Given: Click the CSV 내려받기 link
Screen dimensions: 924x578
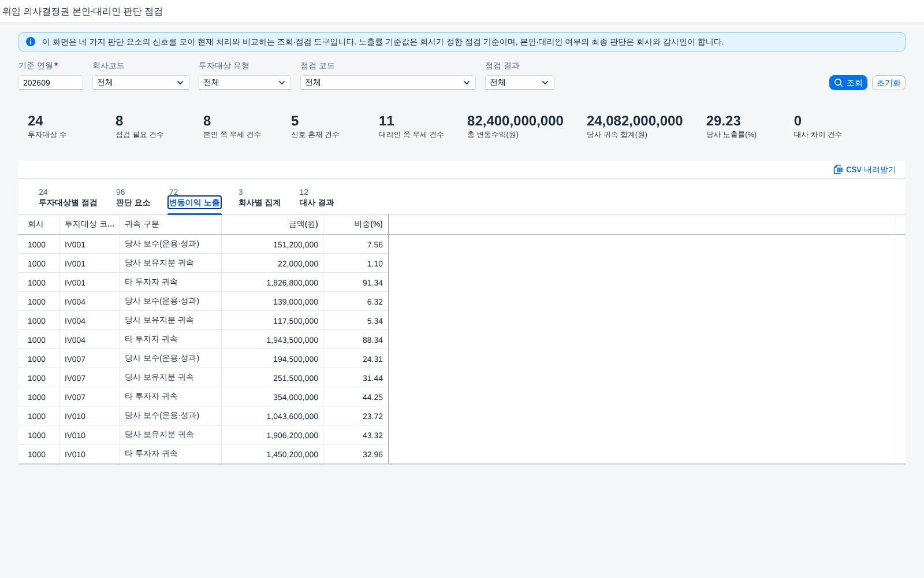Looking at the screenshot, I should 865,169.
